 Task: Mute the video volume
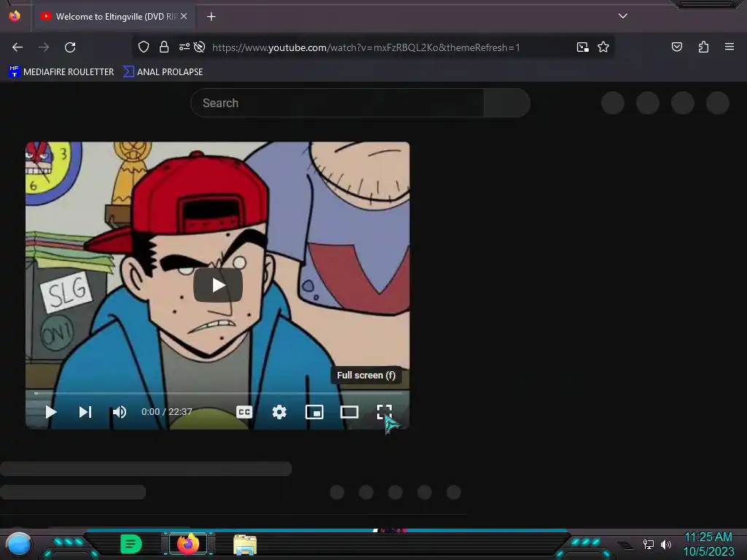pos(119,412)
